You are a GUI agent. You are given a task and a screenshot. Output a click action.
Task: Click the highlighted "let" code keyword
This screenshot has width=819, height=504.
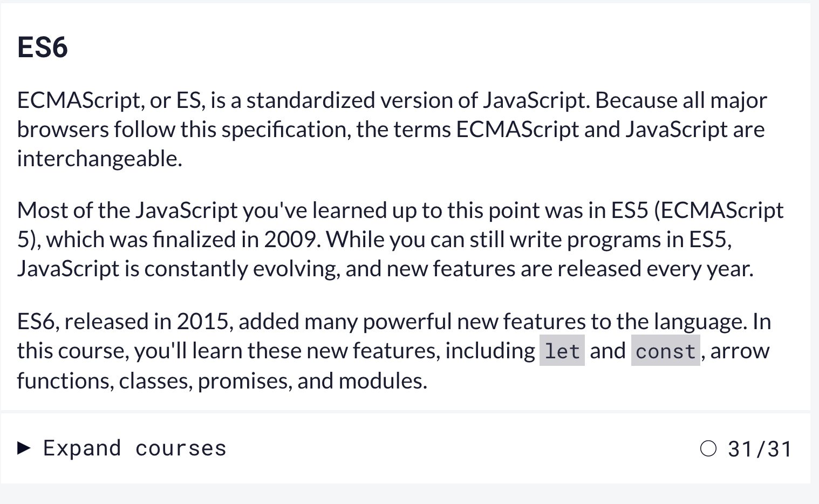(x=562, y=351)
